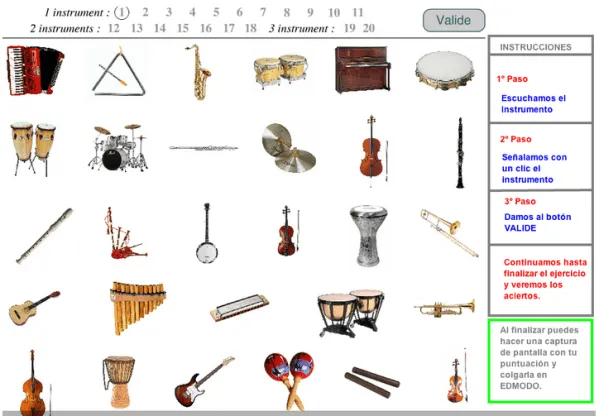The image size is (599, 416).
Task: Select exercise number 5
Action: pyautogui.click(x=216, y=12)
